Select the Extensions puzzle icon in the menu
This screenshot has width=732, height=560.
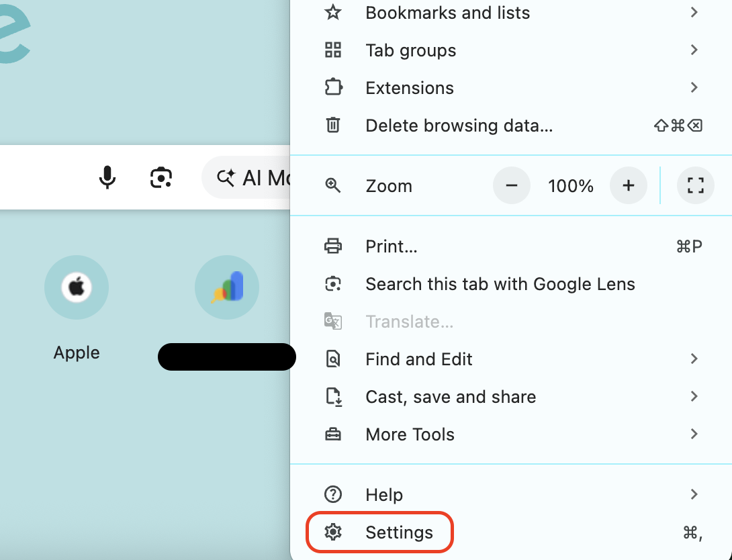click(x=333, y=87)
